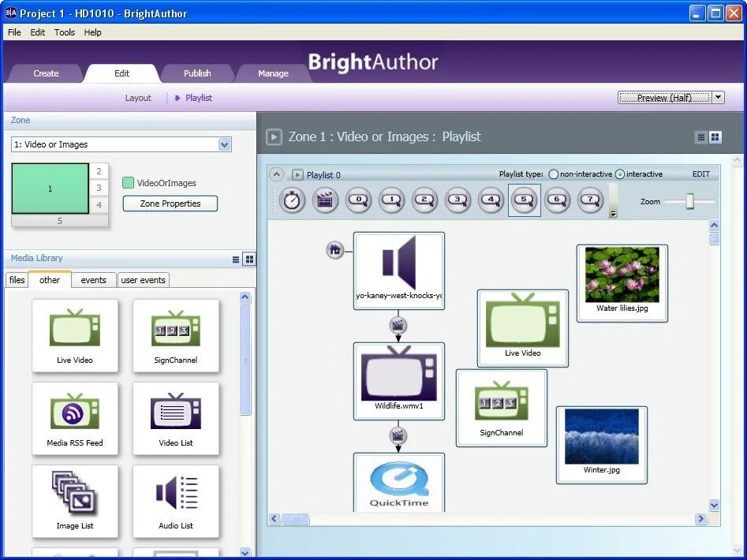747x560 pixels.
Task: Choose the button 2 event icon
Action: 424,200
